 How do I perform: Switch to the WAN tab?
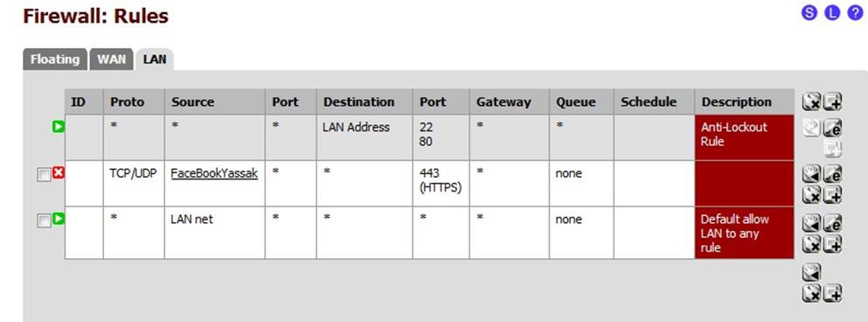click(x=112, y=59)
